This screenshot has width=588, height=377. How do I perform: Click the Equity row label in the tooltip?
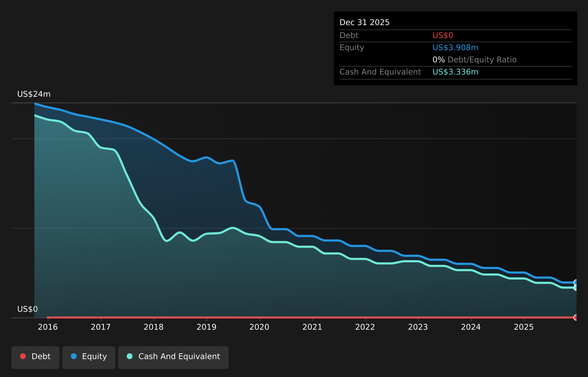pos(352,48)
